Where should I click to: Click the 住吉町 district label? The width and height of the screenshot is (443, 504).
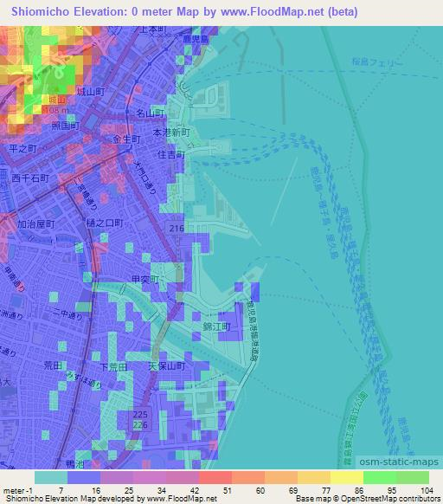tap(171, 155)
